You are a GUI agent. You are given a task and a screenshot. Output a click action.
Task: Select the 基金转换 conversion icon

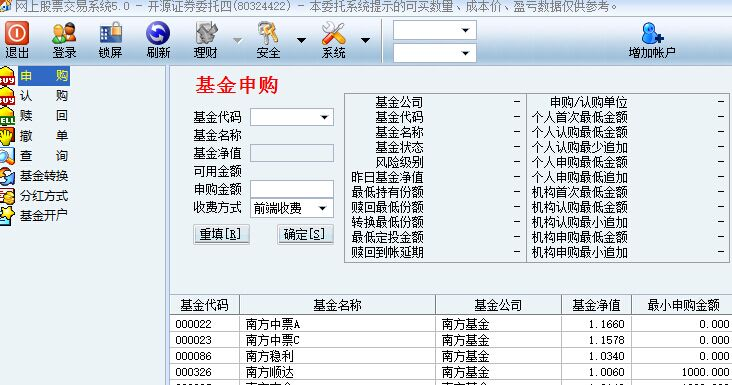7,176
